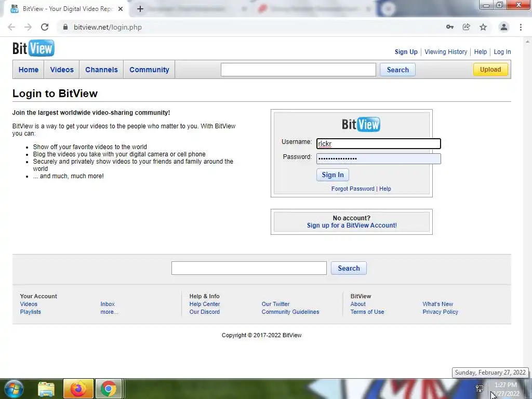Switch to Chrome in the taskbar

(108, 389)
